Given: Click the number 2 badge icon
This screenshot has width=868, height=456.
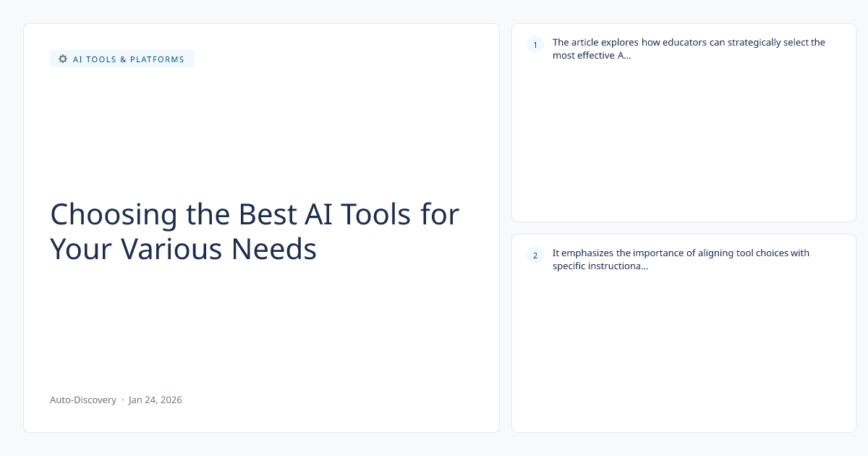Looking at the screenshot, I should 535,255.
